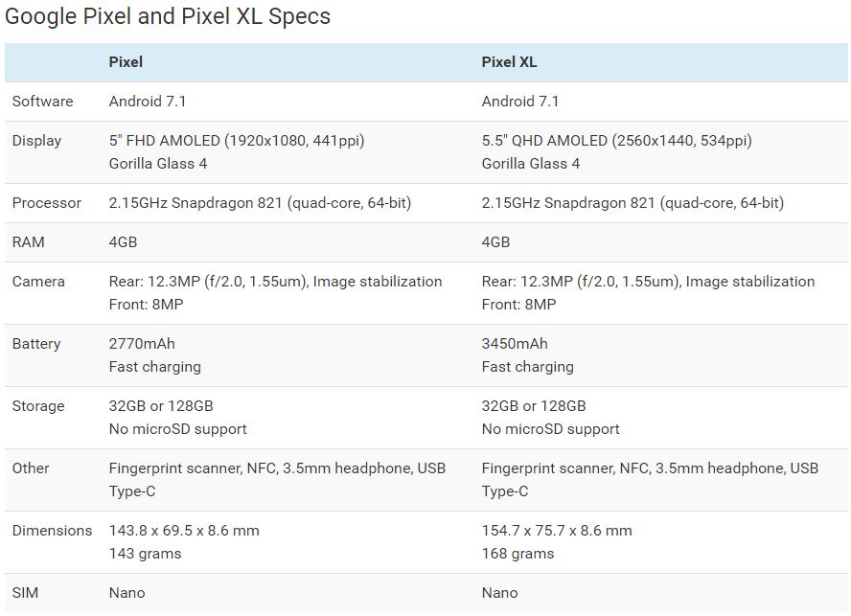Image resolution: width=851 pixels, height=616 pixels.
Task: Click the Display row label
Action: pyautogui.click(x=36, y=141)
